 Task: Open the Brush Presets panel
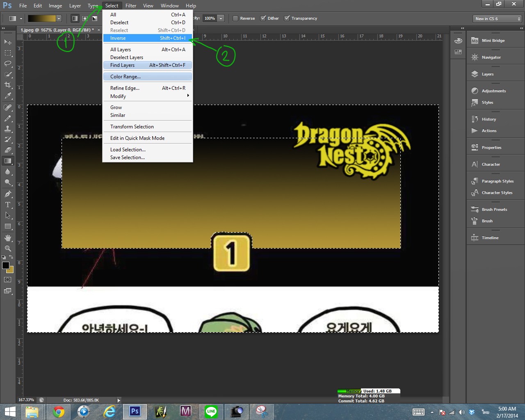[x=495, y=210]
